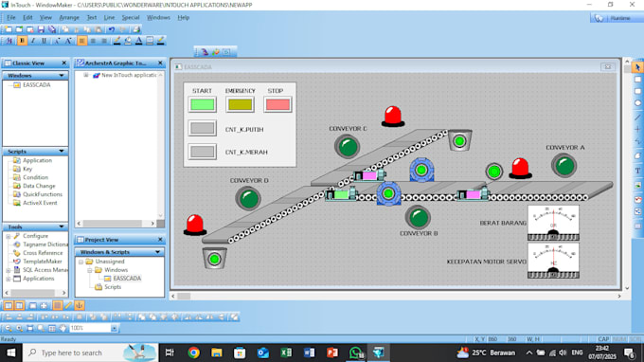Click the Wizards hat icon
Screen dimensions: 644x362
coord(205,52)
